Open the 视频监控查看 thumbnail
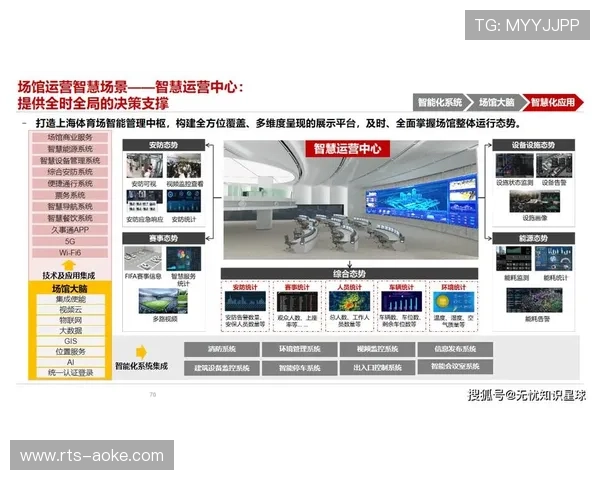600x480 pixels. [x=184, y=166]
